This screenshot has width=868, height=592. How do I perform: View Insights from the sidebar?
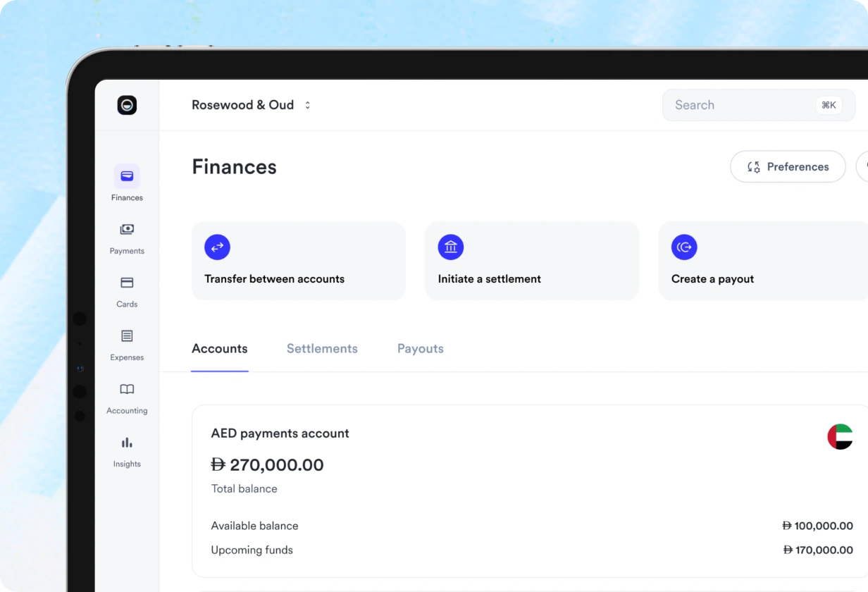point(127,443)
